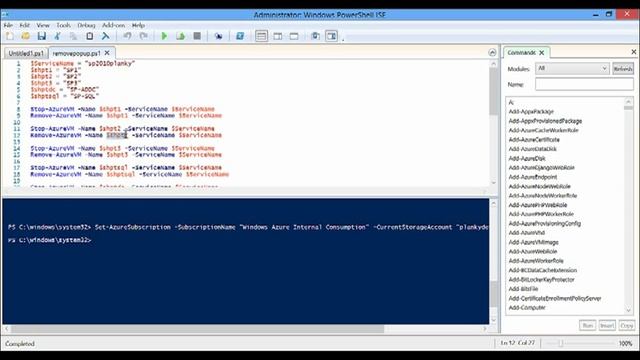The height and width of the screenshot is (360, 640).
Task: Create a new script with New icon
Action: pos(9,36)
